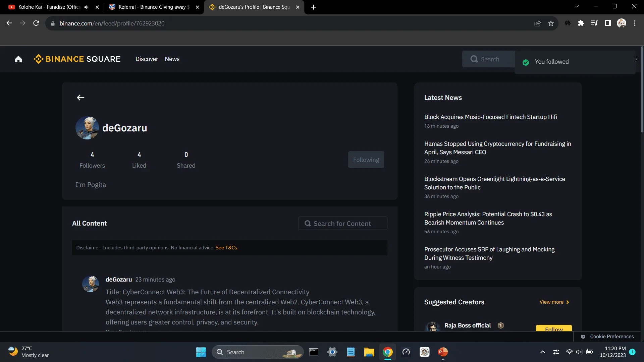This screenshot has height=362, width=644.
Task: Open Block Acquires Music-Focused Fintech news
Action: point(490,117)
